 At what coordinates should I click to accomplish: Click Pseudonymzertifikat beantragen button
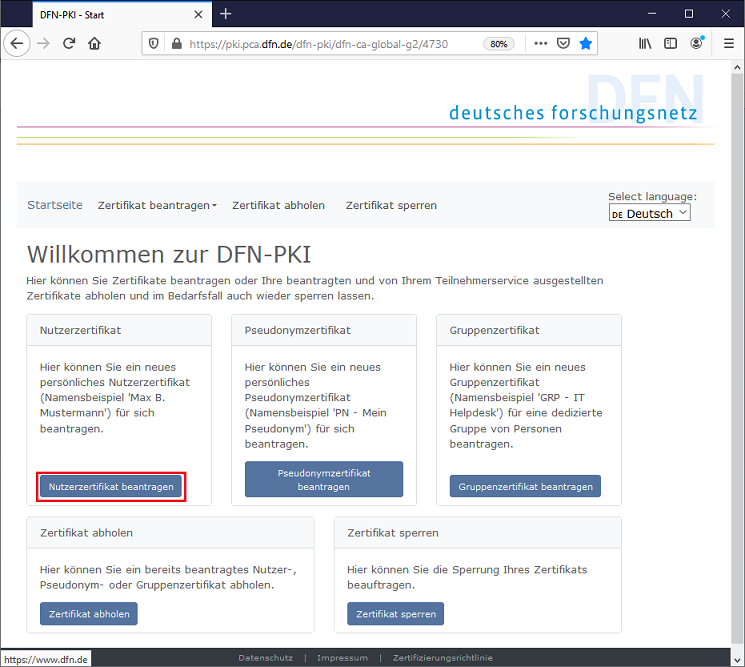324,480
